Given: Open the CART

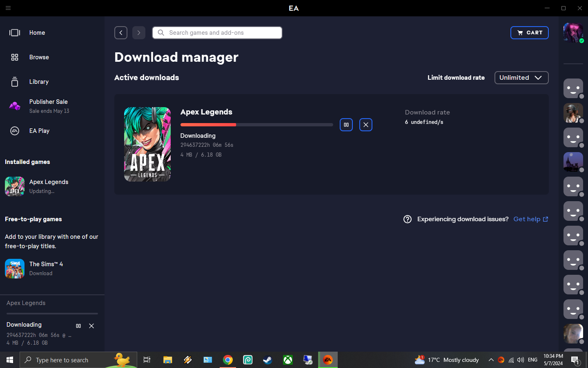Looking at the screenshot, I should pyautogui.click(x=530, y=33).
